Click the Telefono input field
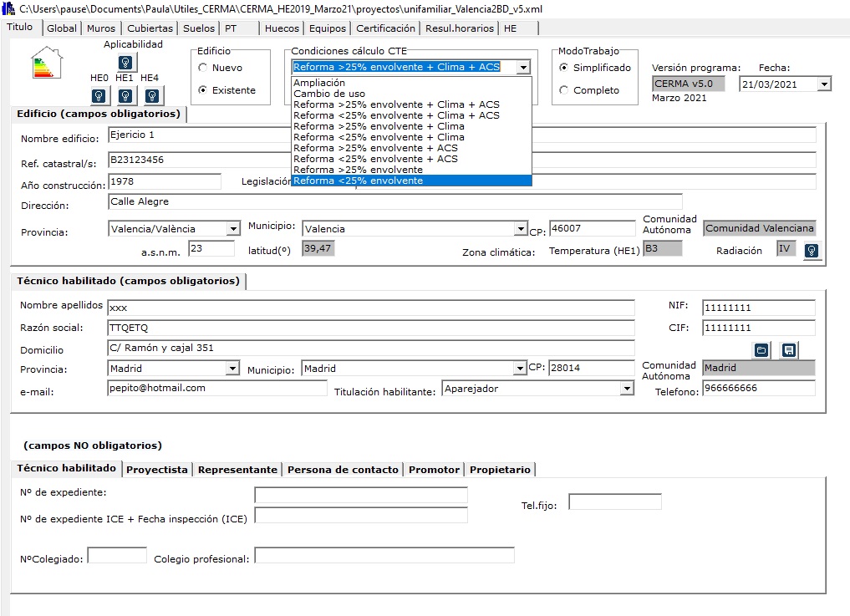The width and height of the screenshot is (850, 616). (758, 389)
